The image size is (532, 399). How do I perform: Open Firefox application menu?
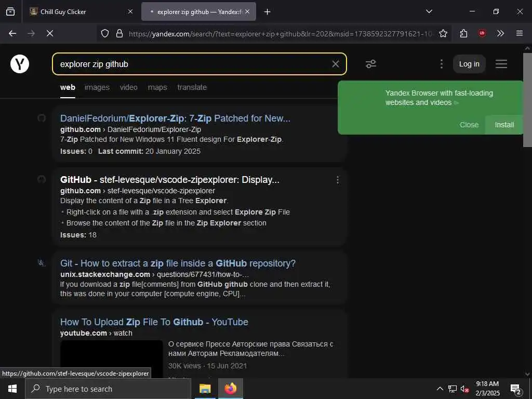[x=519, y=33]
